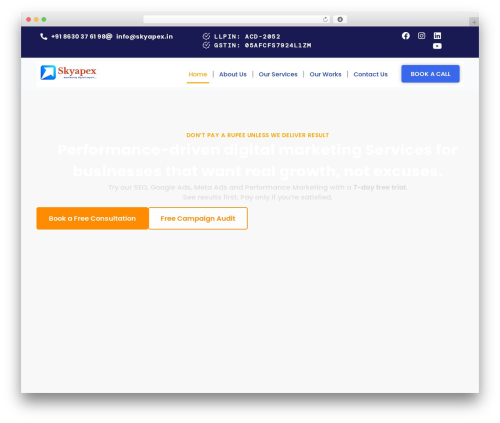Click the 'Performance-driven digital marketing' headline
The width and height of the screenshot is (500, 423).
(x=257, y=160)
